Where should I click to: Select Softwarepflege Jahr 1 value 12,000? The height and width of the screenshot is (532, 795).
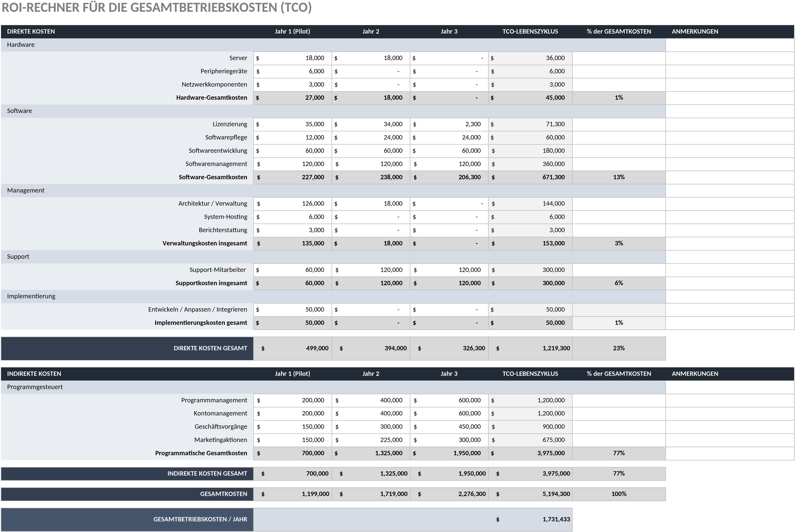coord(293,137)
